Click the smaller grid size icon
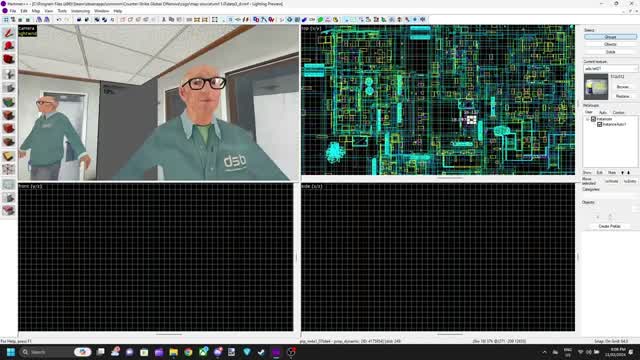The width and height of the screenshot is (640, 360). (x=20, y=20)
